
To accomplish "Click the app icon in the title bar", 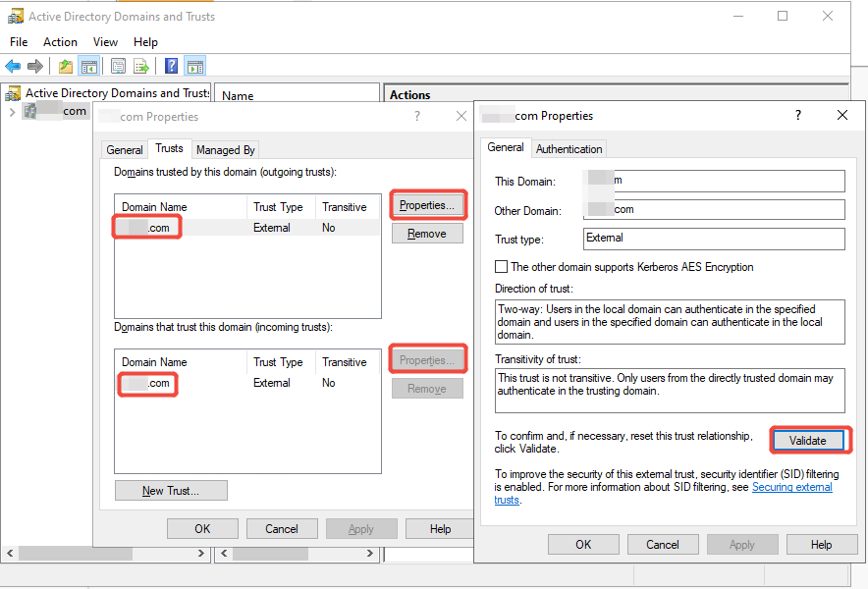I will tap(16, 17).
